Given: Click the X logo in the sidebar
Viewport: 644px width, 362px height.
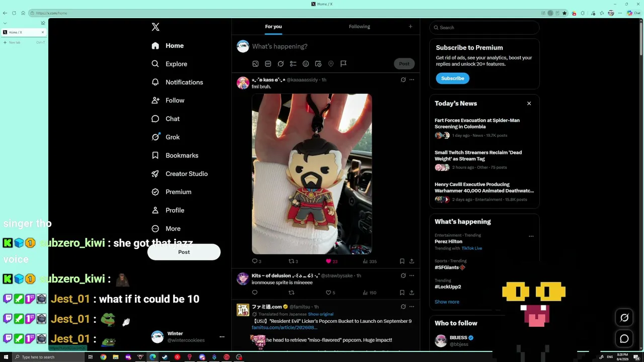Looking at the screenshot, I should [155, 27].
